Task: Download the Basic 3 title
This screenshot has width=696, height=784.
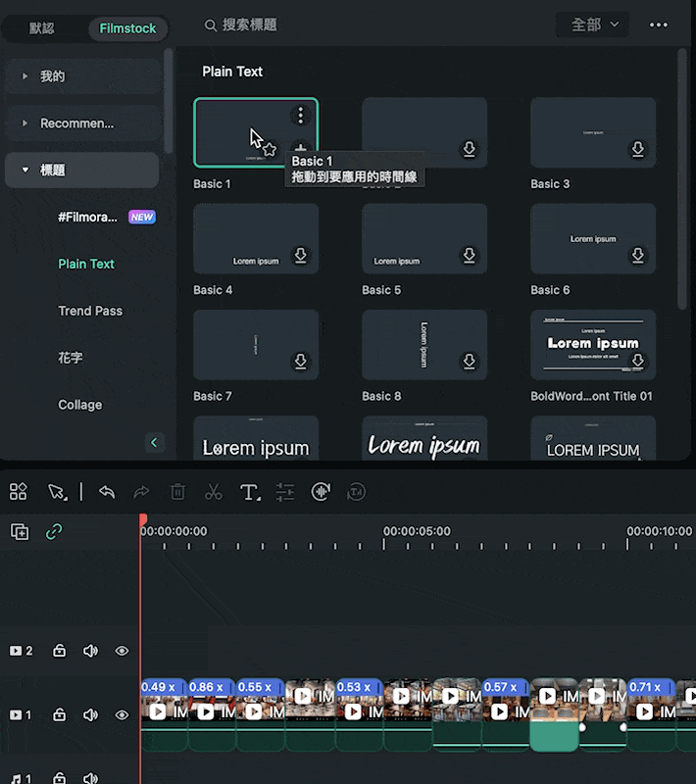Action: (x=637, y=149)
